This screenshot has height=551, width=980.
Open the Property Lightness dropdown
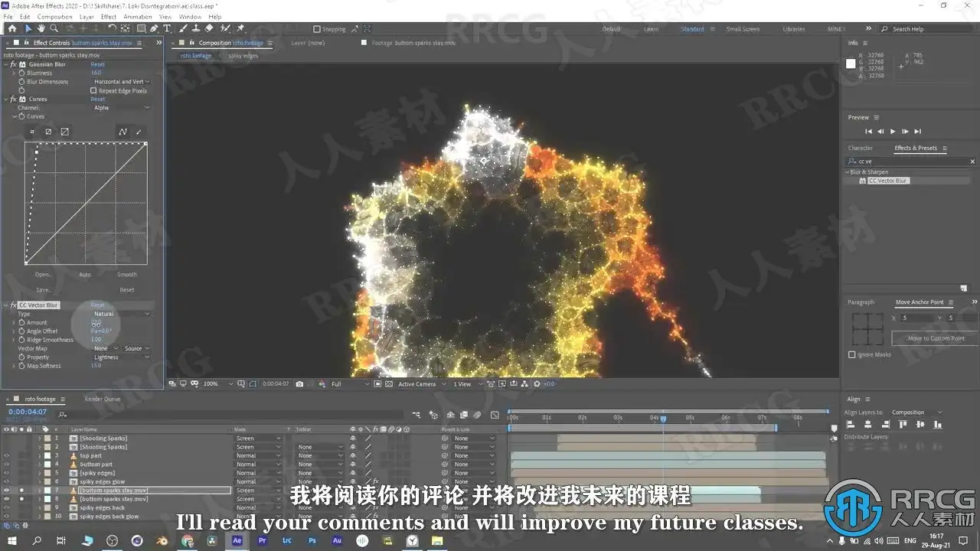[121, 357]
